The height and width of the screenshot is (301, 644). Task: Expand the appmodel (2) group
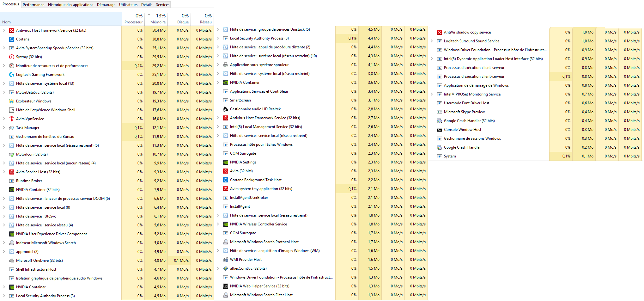click(4, 252)
